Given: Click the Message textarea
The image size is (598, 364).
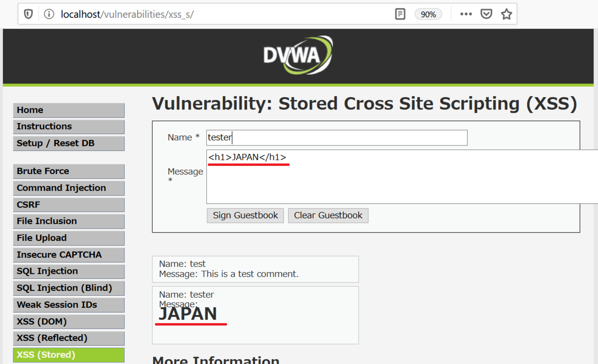Looking at the screenshot, I should coord(402,176).
